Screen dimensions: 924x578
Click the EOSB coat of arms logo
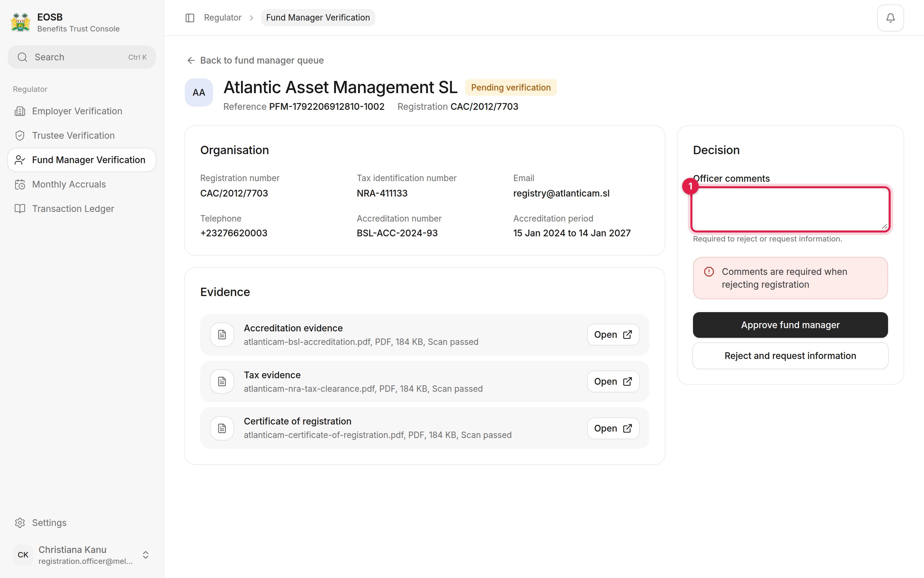click(21, 22)
